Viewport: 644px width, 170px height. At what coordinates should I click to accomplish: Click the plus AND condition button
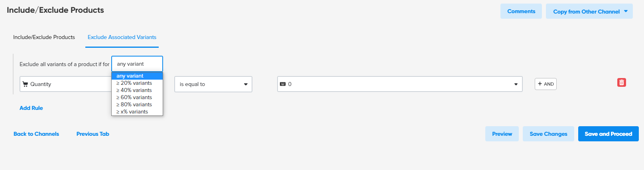point(545,84)
